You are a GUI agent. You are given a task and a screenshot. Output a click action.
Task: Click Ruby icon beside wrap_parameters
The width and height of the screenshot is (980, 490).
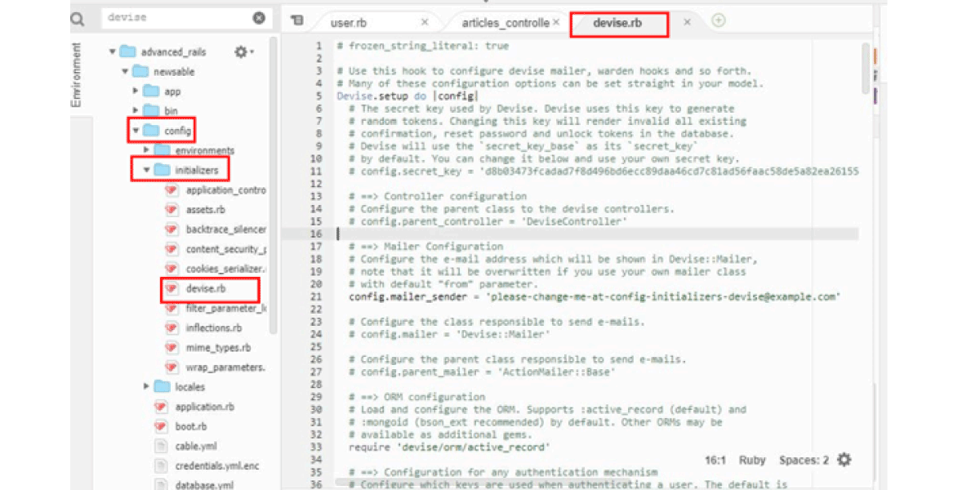tap(171, 367)
